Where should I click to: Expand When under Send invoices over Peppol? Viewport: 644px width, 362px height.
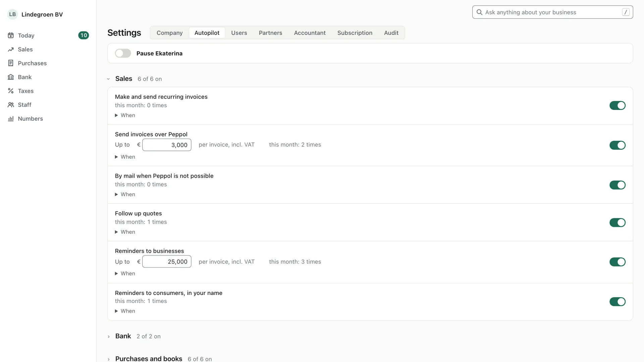pos(125,157)
